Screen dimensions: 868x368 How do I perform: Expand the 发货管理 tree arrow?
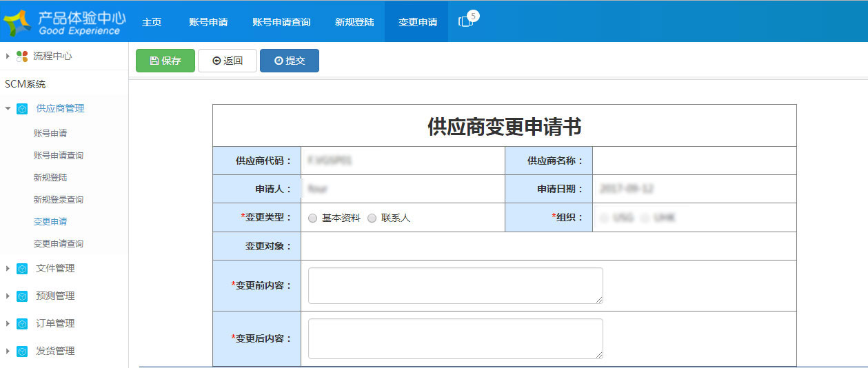tap(8, 351)
